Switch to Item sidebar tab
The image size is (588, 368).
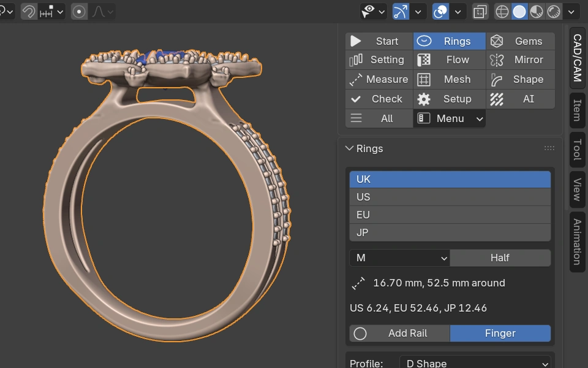tap(578, 110)
